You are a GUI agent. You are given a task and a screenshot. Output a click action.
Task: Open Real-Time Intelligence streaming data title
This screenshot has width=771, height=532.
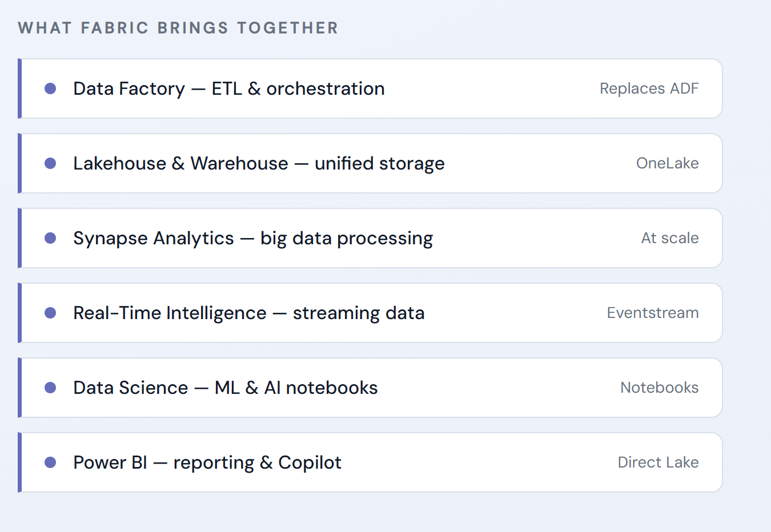pyautogui.click(x=248, y=313)
